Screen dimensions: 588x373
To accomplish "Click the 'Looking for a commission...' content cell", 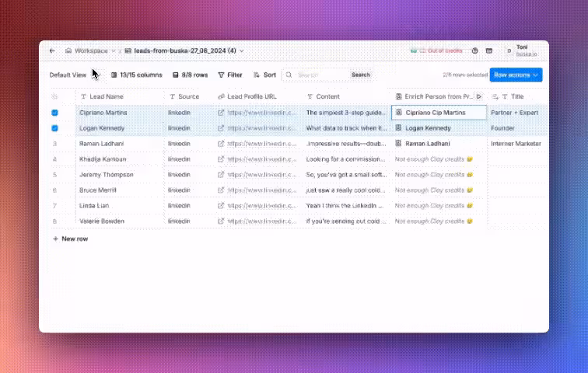I will pos(345,159).
